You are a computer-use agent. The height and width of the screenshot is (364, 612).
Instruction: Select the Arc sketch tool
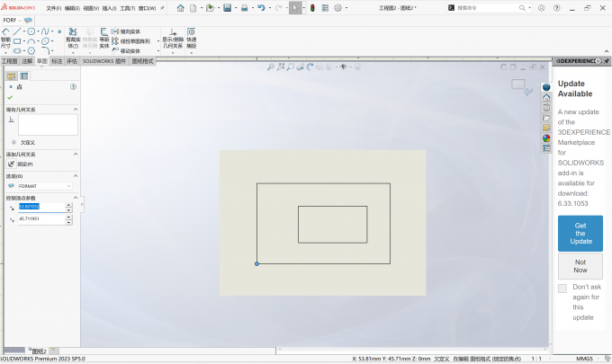pyautogui.click(x=31, y=41)
